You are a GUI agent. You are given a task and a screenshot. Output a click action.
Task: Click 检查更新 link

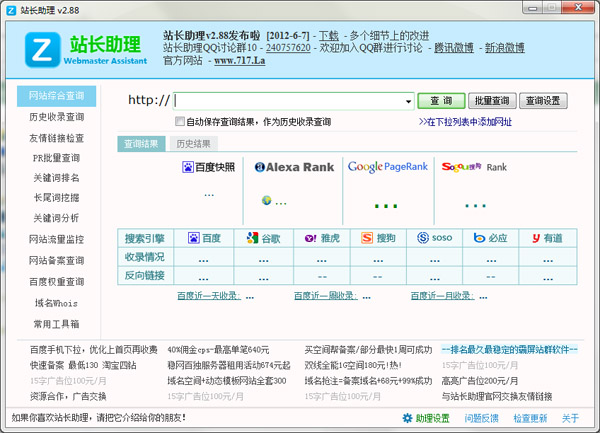point(530,418)
